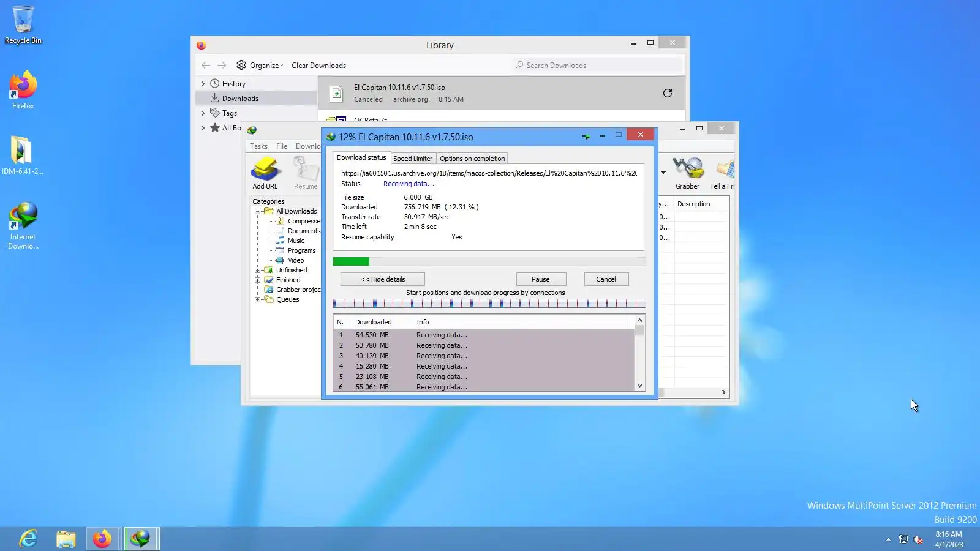Open the Grabber tool in IDM toolbar
Viewport: 980px width, 551px height.
coord(687,173)
